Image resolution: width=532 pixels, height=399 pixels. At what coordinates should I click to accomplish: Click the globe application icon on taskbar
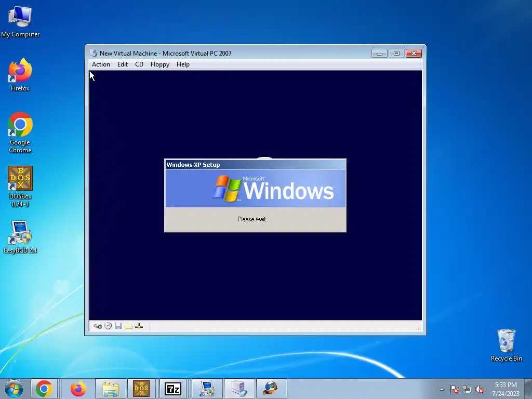click(271, 389)
